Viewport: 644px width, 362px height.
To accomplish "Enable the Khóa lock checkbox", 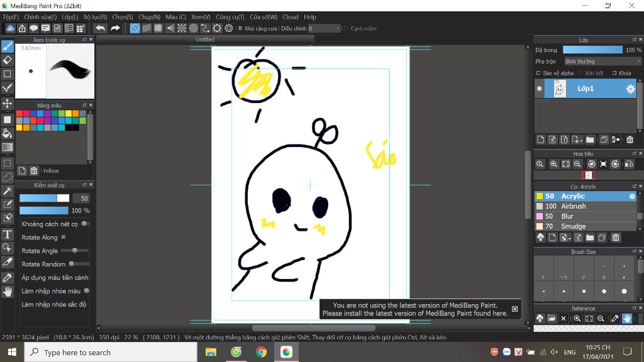I will pos(614,73).
